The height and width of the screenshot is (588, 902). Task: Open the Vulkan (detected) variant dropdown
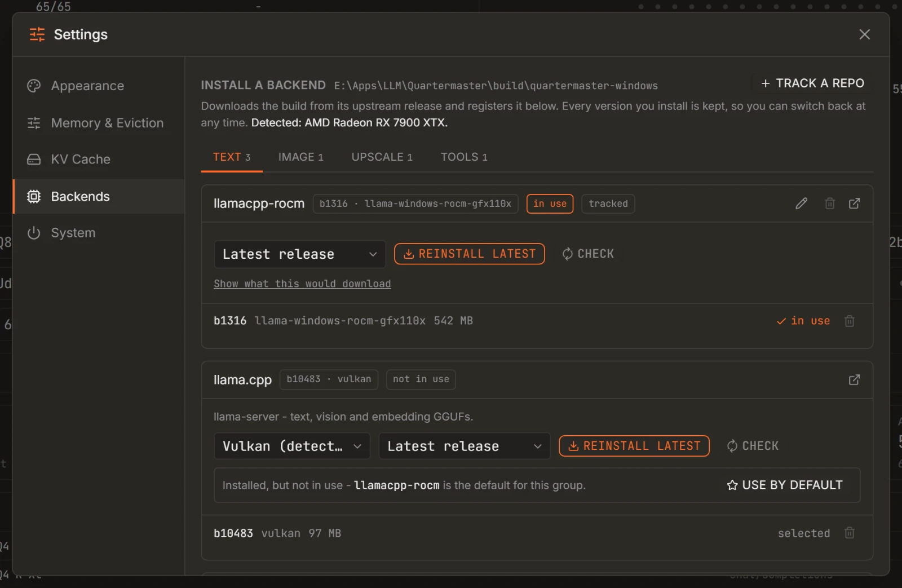tap(291, 446)
